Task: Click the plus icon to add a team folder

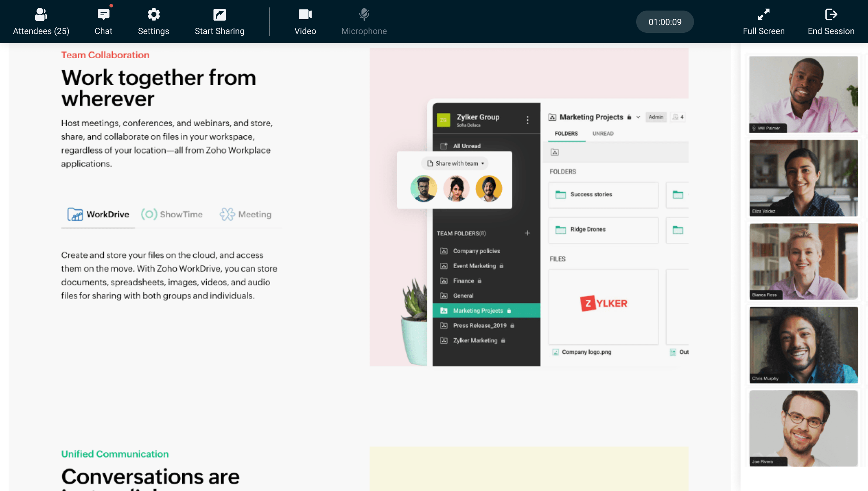Action: 527,233
